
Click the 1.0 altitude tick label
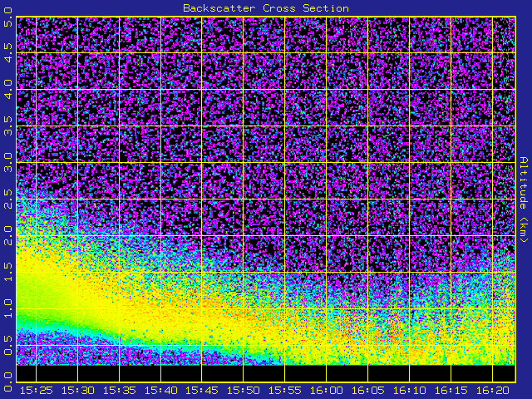pyautogui.click(x=8, y=308)
